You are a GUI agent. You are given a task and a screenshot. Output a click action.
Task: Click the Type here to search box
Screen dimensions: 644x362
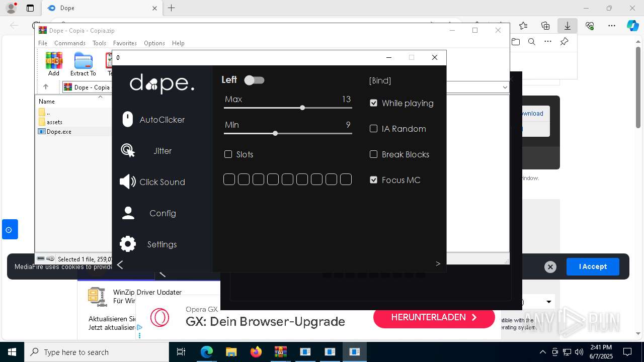coord(97,352)
